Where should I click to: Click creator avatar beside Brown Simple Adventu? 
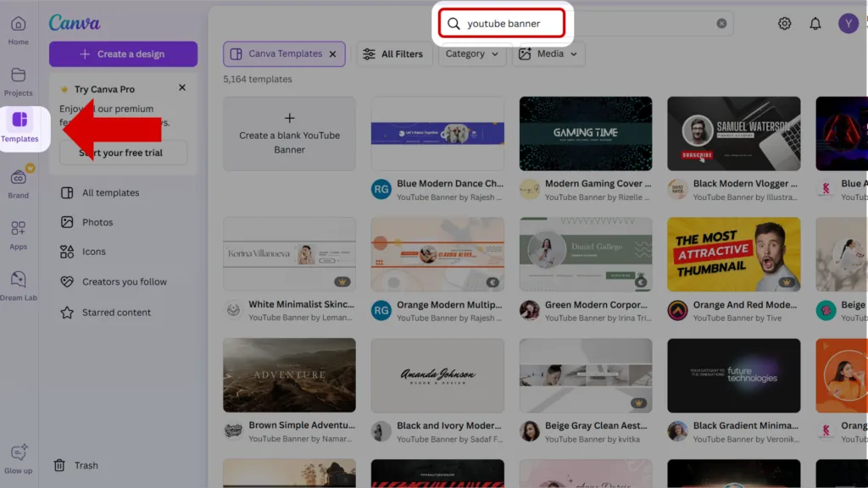tap(233, 431)
